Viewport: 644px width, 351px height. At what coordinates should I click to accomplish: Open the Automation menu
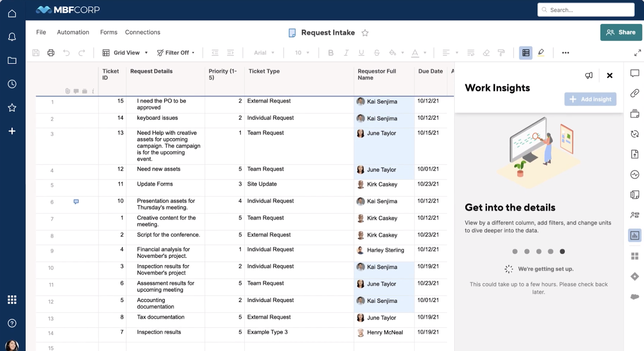tap(73, 32)
